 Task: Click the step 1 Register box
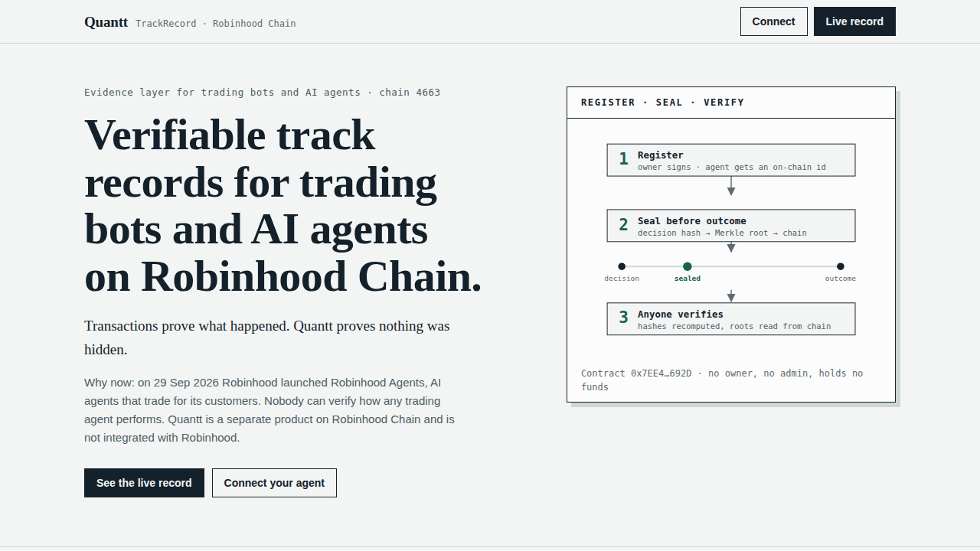(x=731, y=160)
